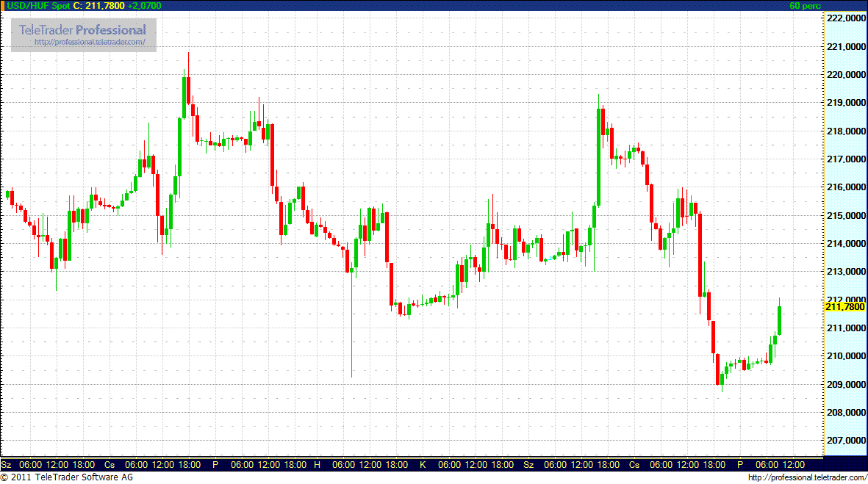Screen dimensions: 868x484
Task: Click the 219,0000 level on price axis
Action: (846, 104)
